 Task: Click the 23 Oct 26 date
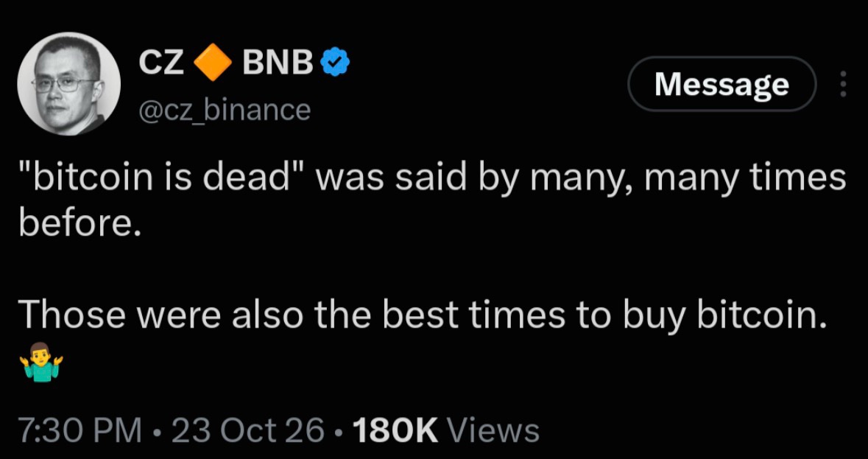(x=247, y=431)
